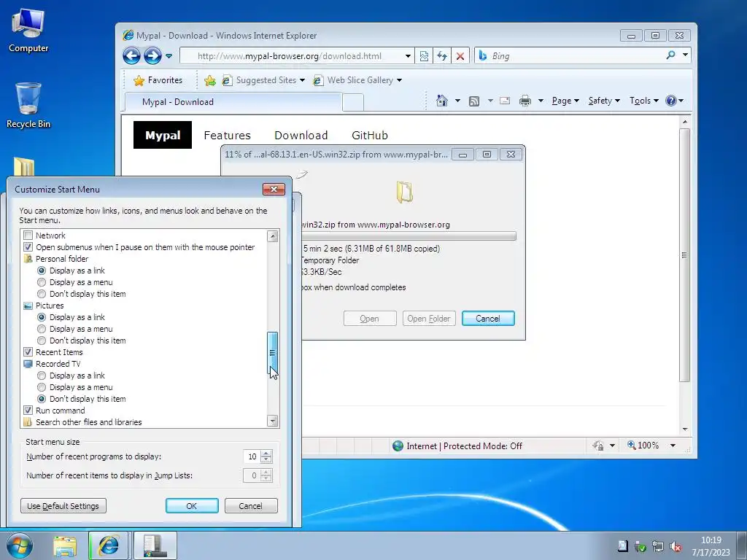Open the Windows Start orb
The width and height of the screenshot is (747, 560).
tap(20, 545)
